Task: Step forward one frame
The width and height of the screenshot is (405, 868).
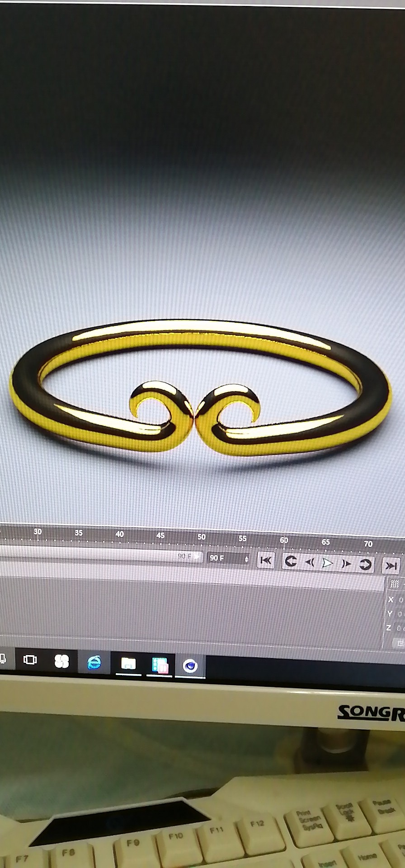Action: pyautogui.click(x=346, y=564)
